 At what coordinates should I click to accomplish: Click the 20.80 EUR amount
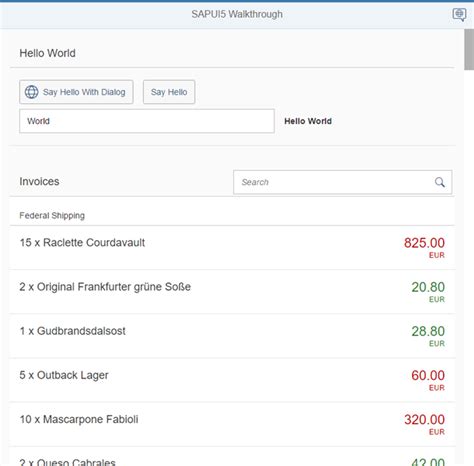point(428,292)
